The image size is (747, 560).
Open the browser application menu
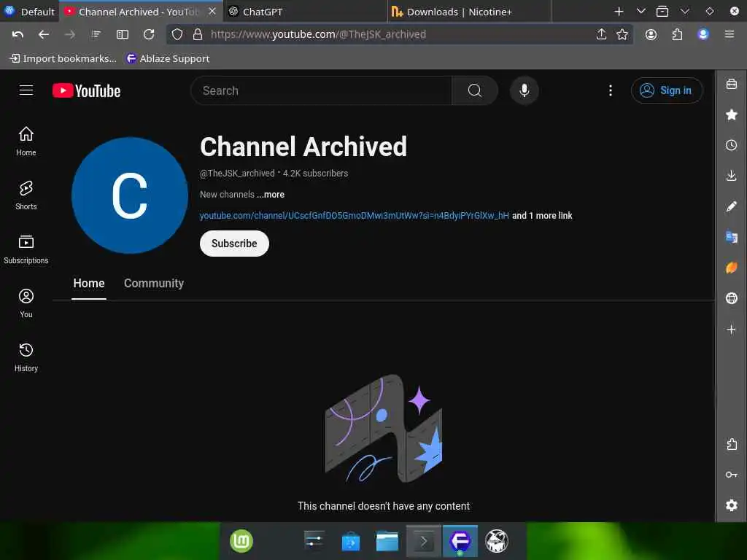729,34
